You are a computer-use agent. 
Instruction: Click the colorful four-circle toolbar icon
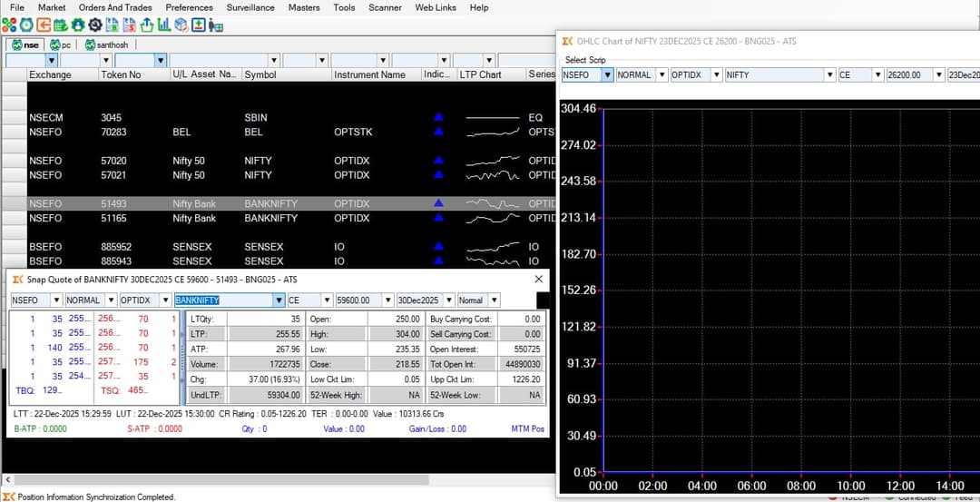pyautogui.click(x=9, y=25)
